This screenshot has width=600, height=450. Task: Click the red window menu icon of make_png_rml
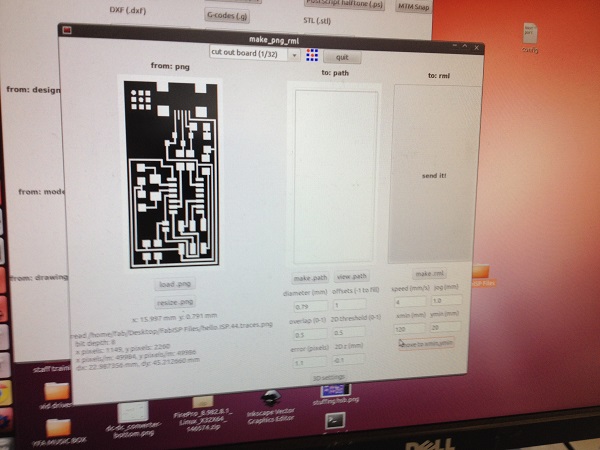(x=67, y=30)
